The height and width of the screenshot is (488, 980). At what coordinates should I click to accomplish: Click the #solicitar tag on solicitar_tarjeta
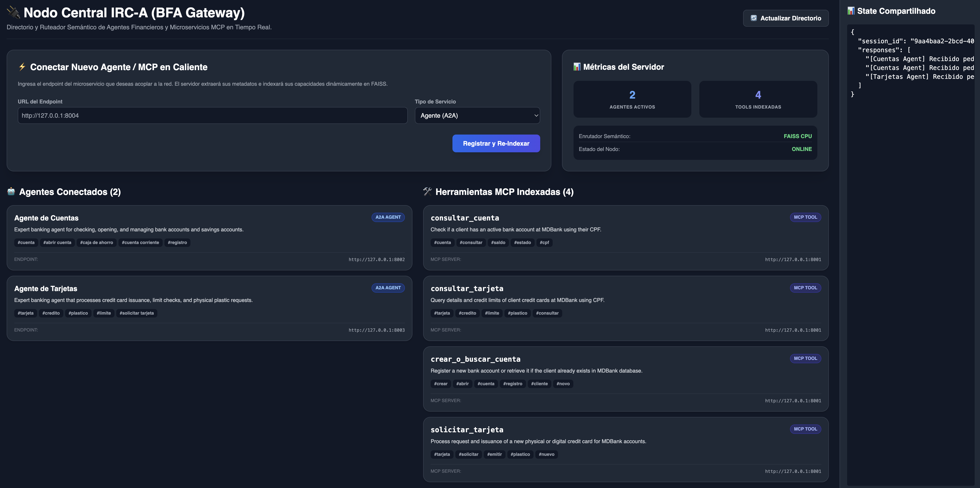pos(469,454)
